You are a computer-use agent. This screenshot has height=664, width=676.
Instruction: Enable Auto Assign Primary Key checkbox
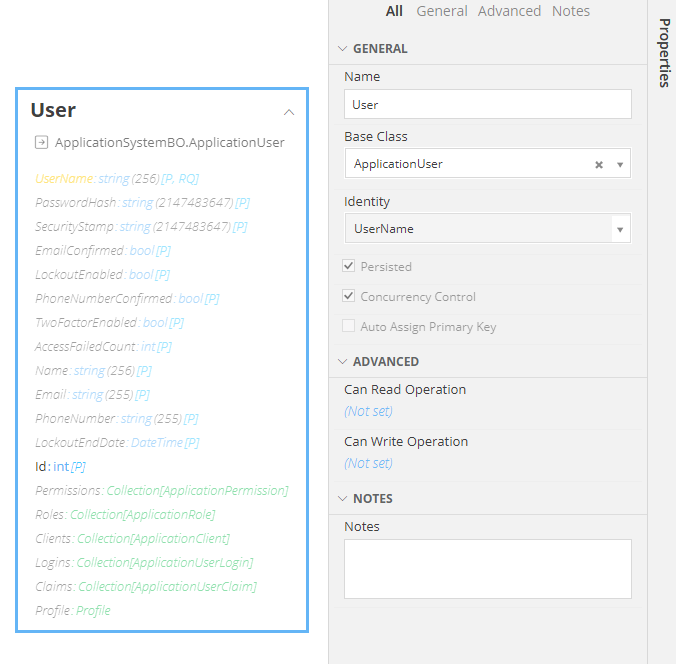click(x=349, y=327)
